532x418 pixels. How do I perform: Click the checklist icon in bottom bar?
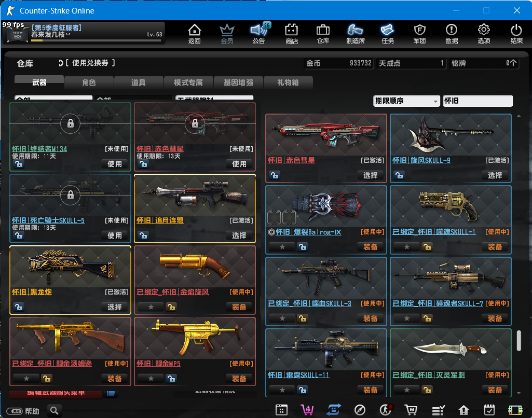click(438, 411)
